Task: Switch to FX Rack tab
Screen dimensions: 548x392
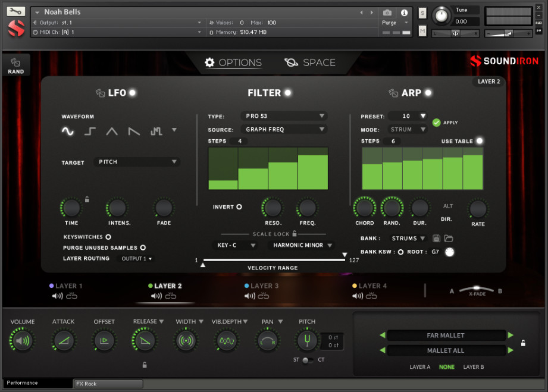Action: coord(108,384)
